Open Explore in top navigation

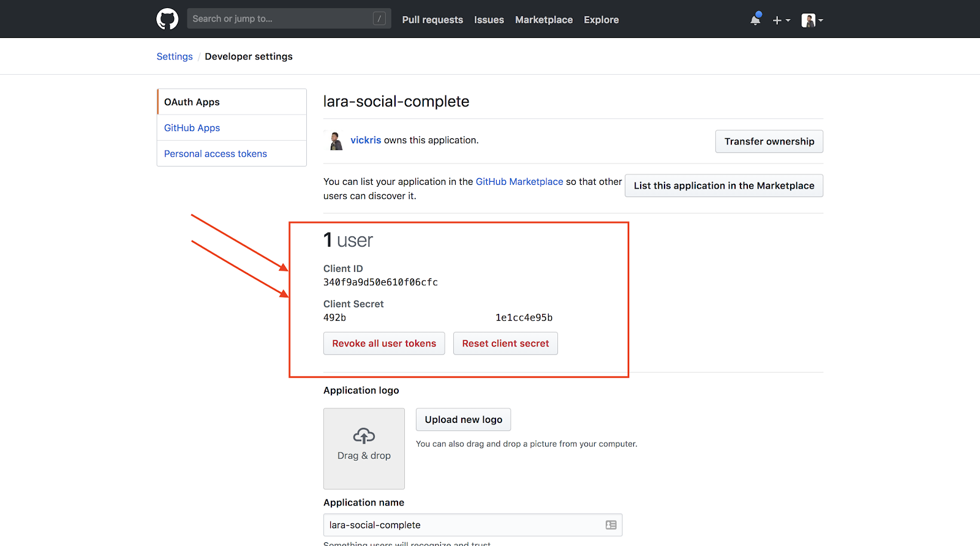(601, 20)
